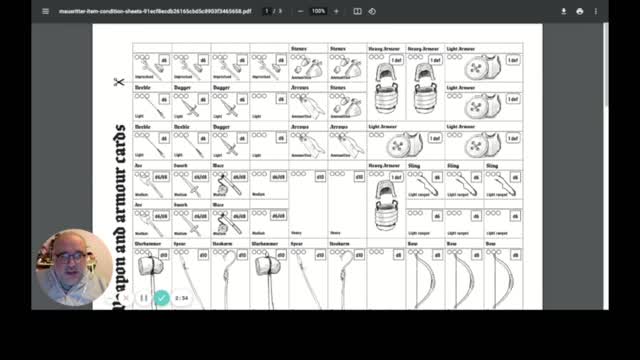Screen dimensions: 640x360
Task: Open the PDF viewer more actions menu
Action: pyautogui.click(x=596, y=11)
